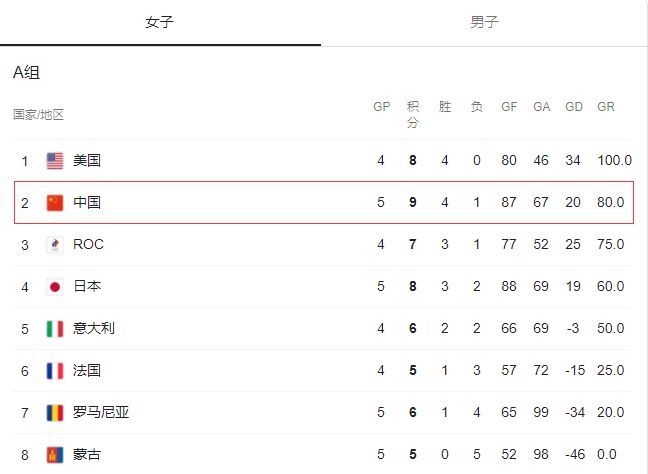Screen dimensions: 648x474
Task: Select the 日本 standings row name
Action: tap(87, 286)
